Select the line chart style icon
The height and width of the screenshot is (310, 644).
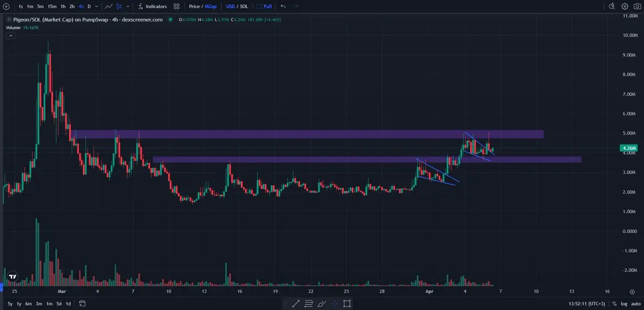pyautogui.click(x=108, y=6)
